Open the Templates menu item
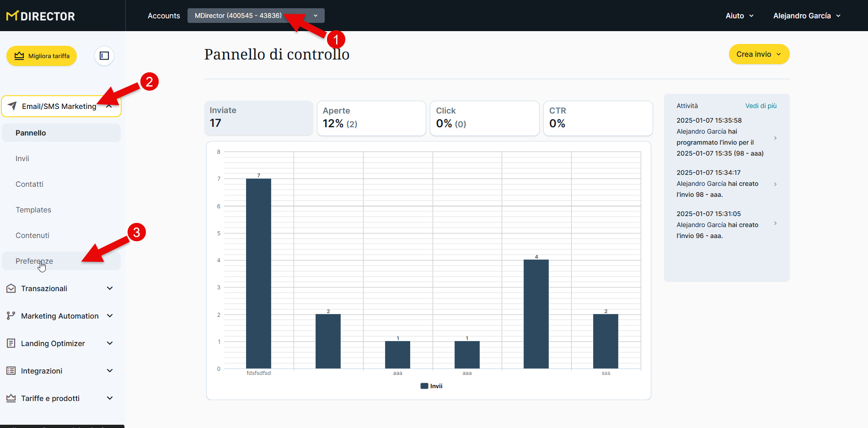868x428 pixels. click(x=33, y=210)
